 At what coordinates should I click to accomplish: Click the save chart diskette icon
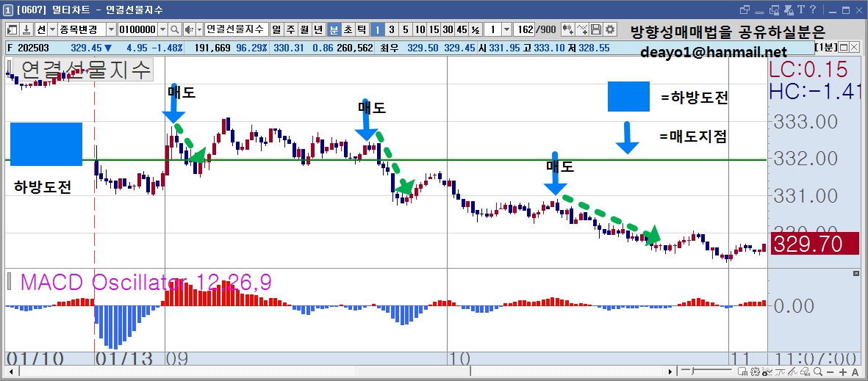596,29
